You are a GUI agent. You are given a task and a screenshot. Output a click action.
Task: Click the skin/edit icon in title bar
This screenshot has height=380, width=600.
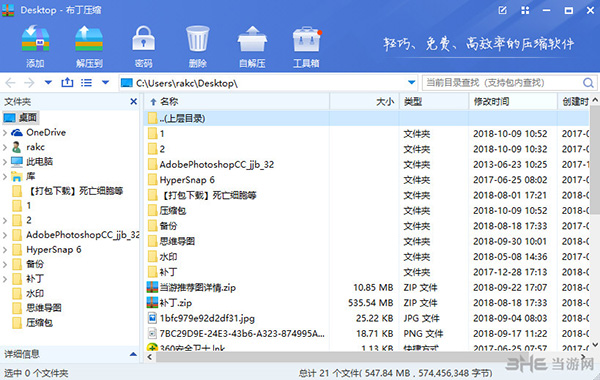click(503, 10)
